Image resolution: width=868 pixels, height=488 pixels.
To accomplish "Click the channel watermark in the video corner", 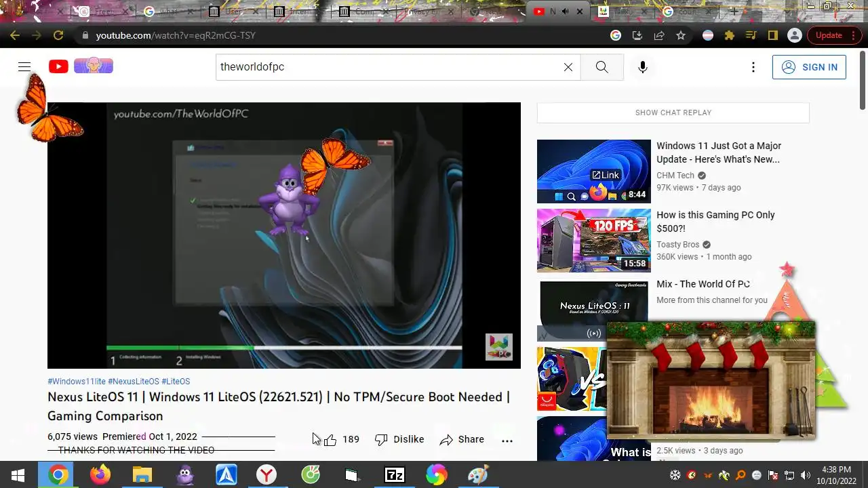I will tap(499, 347).
